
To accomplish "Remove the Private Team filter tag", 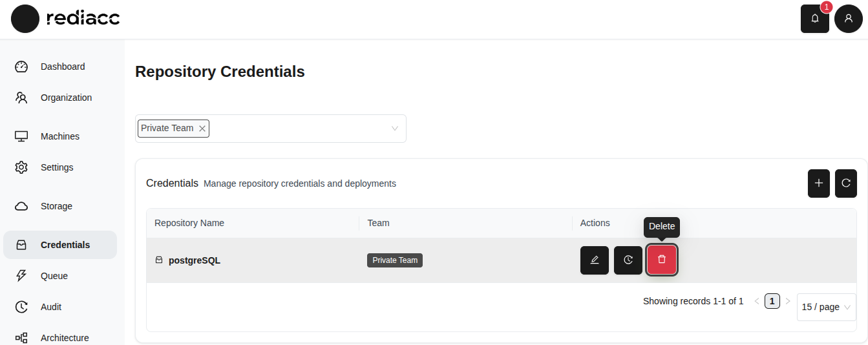I will click(202, 129).
